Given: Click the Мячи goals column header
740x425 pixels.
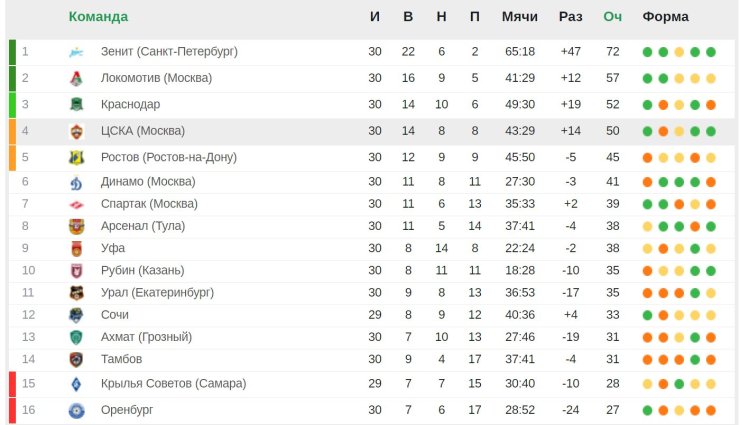Looking at the screenshot, I should [x=520, y=17].
